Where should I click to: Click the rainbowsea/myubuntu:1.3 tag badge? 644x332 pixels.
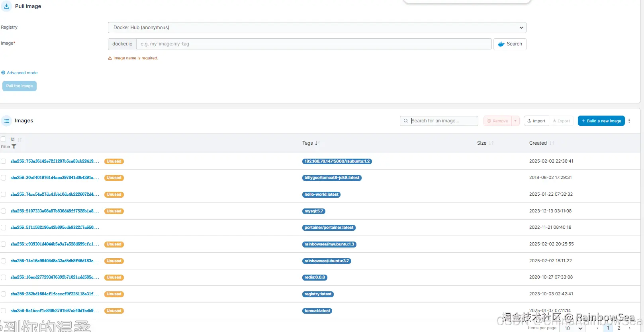pos(329,244)
